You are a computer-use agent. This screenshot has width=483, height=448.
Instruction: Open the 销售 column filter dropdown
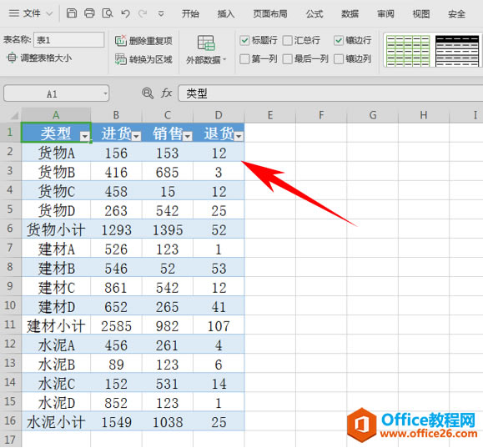(x=188, y=136)
